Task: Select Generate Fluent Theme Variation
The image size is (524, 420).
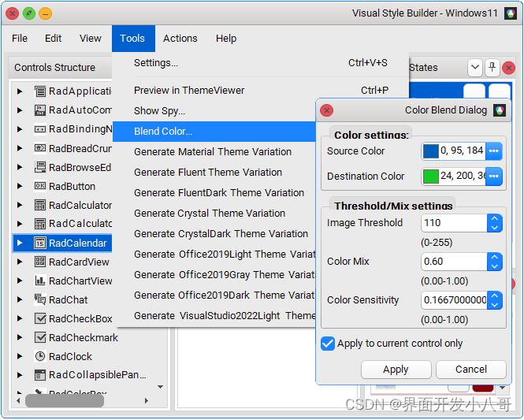Action: click(214, 172)
